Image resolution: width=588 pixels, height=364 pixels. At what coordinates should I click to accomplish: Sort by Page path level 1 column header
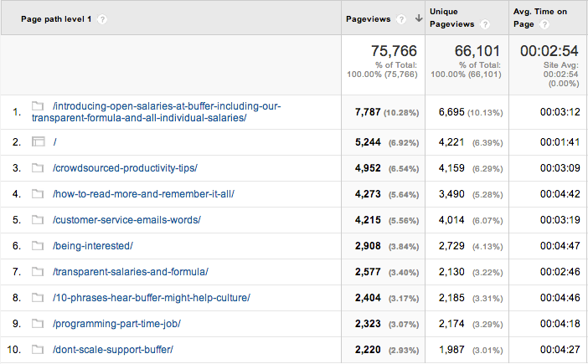coord(56,19)
